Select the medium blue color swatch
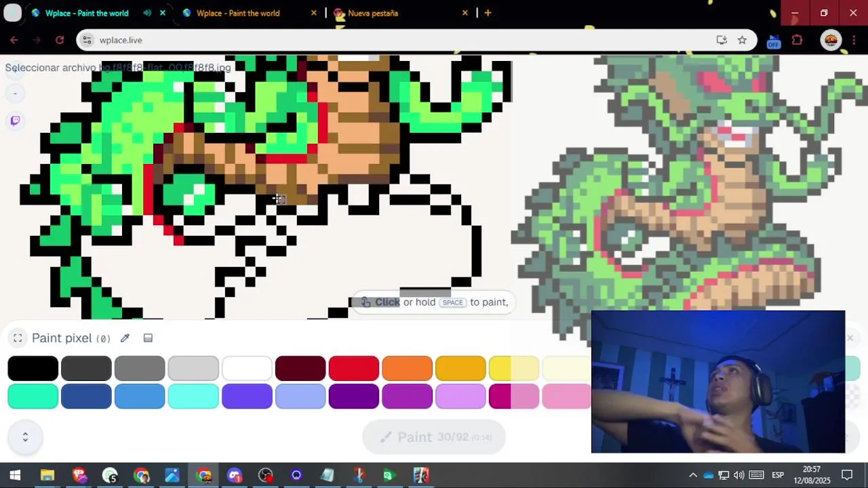This screenshot has height=488, width=868. point(140,396)
